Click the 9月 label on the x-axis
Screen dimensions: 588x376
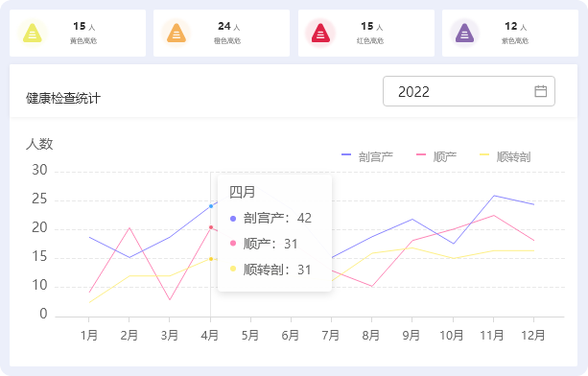[x=412, y=335]
